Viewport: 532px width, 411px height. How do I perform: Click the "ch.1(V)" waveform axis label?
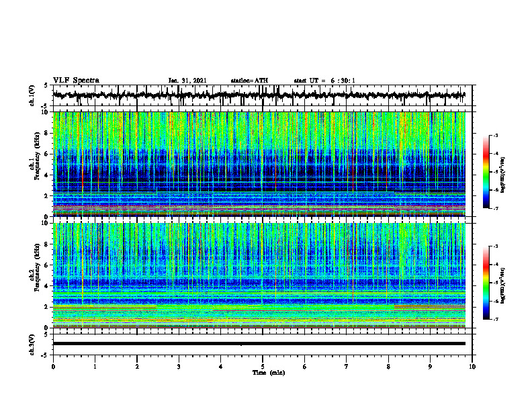(32, 95)
